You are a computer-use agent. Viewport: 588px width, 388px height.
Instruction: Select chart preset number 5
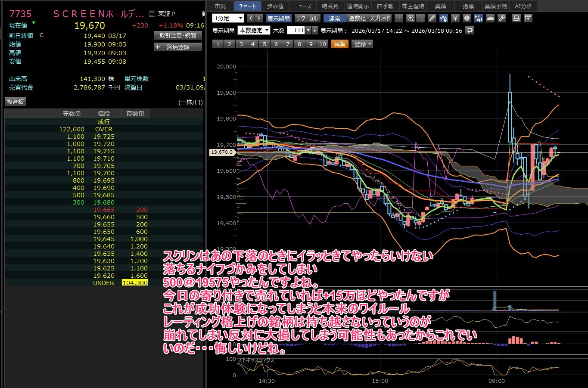[264, 44]
